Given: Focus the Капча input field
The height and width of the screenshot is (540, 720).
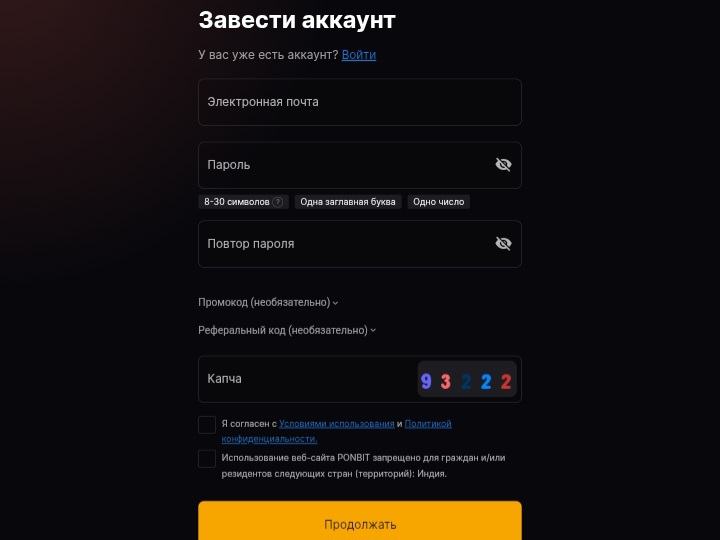Looking at the screenshot, I should pyautogui.click(x=308, y=379).
